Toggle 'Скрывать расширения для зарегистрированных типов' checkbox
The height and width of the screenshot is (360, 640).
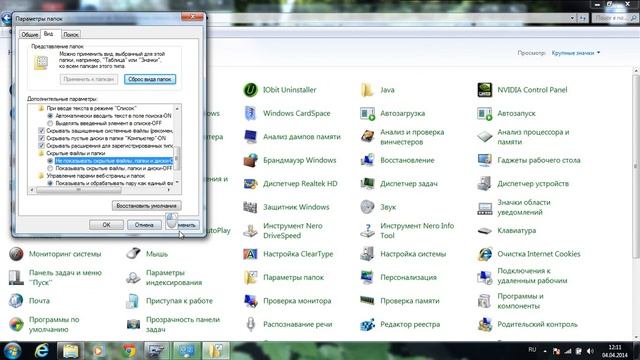(41, 146)
